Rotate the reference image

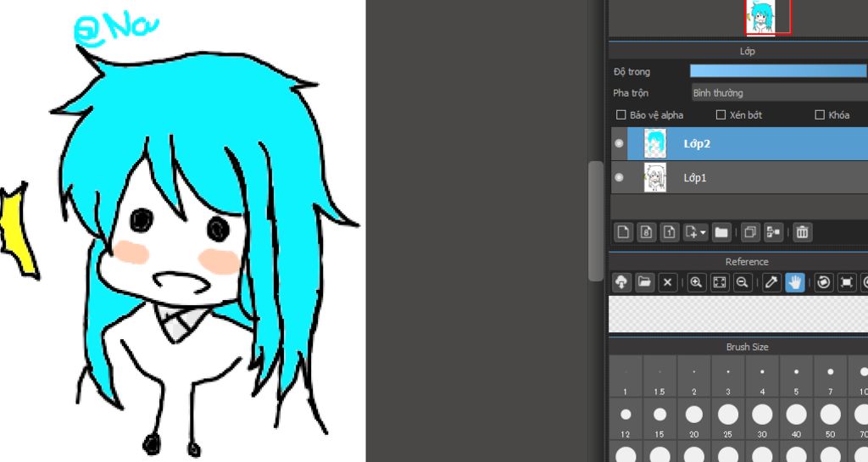(x=823, y=283)
